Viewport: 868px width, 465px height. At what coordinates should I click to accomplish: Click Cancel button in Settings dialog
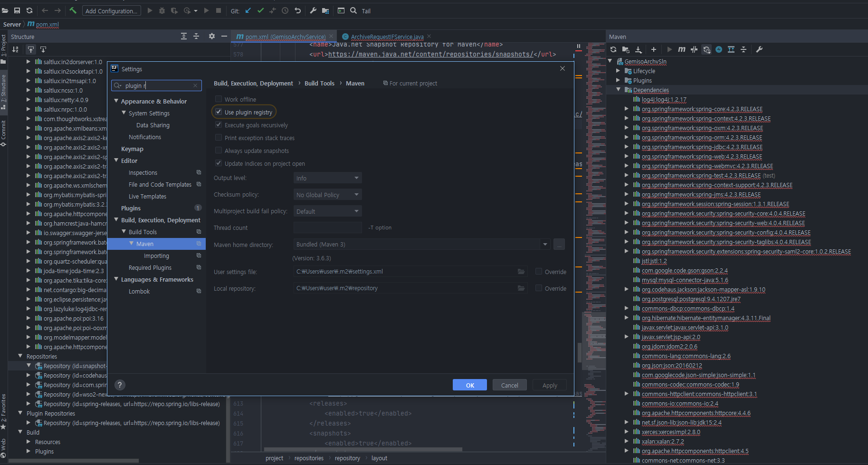510,385
